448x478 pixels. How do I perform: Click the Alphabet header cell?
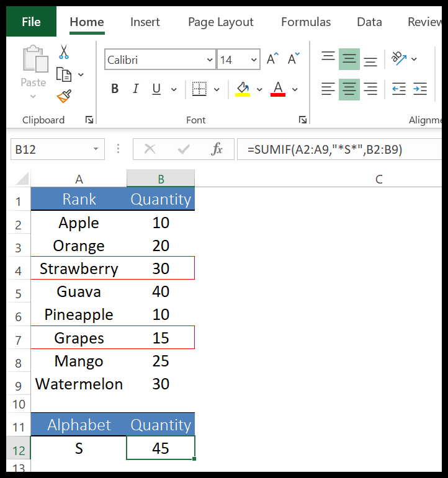(x=79, y=425)
